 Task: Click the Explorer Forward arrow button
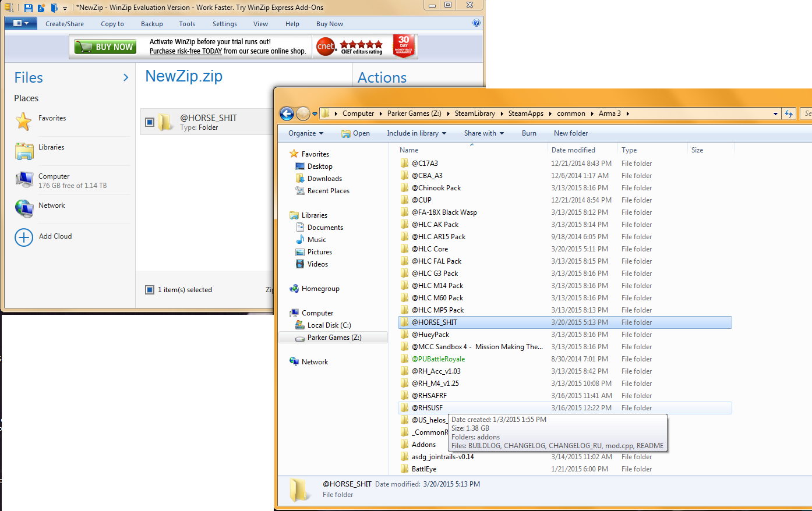303,113
